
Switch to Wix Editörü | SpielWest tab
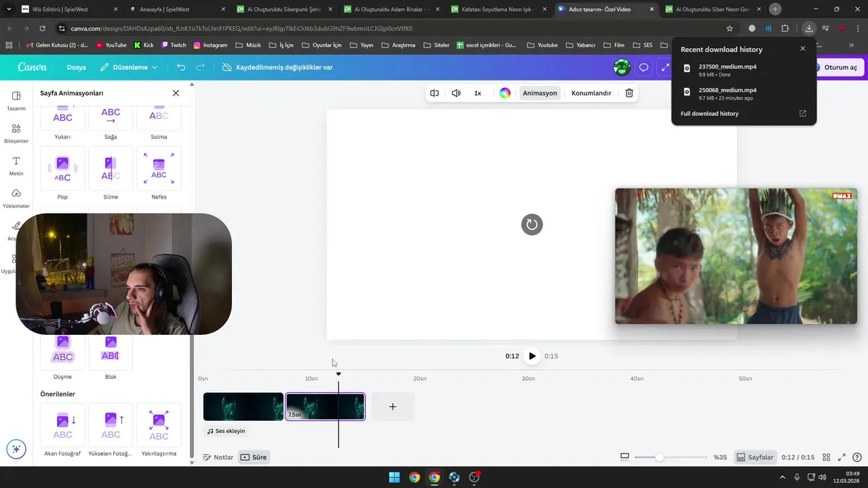click(x=68, y=9)
